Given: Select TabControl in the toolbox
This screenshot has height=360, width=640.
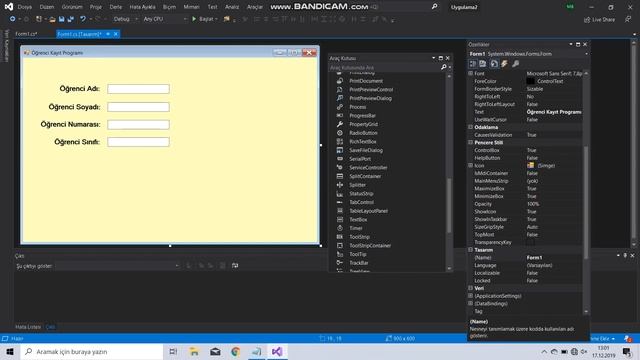Looking at the screenshot, I should tap(361, 202).
